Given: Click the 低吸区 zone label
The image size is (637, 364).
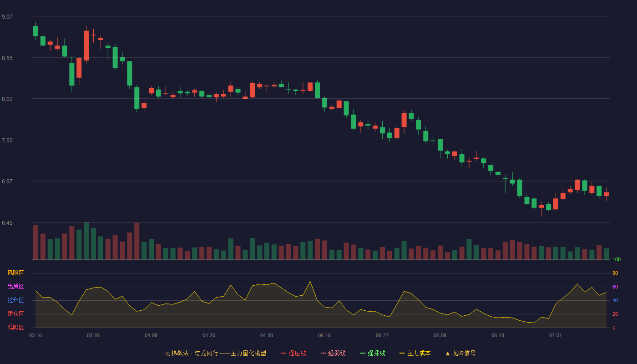Looking at the screenshot, I should (15, 327).
